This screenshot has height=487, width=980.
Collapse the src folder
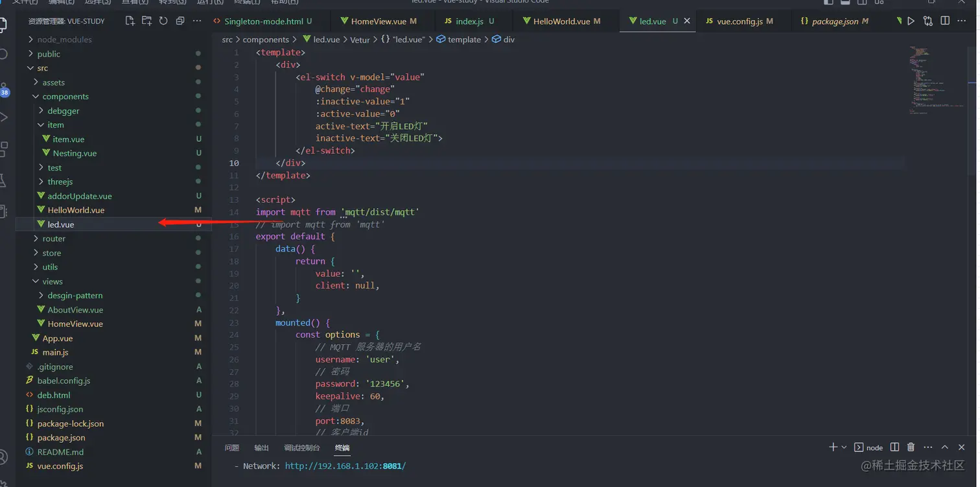coord(113,68)
